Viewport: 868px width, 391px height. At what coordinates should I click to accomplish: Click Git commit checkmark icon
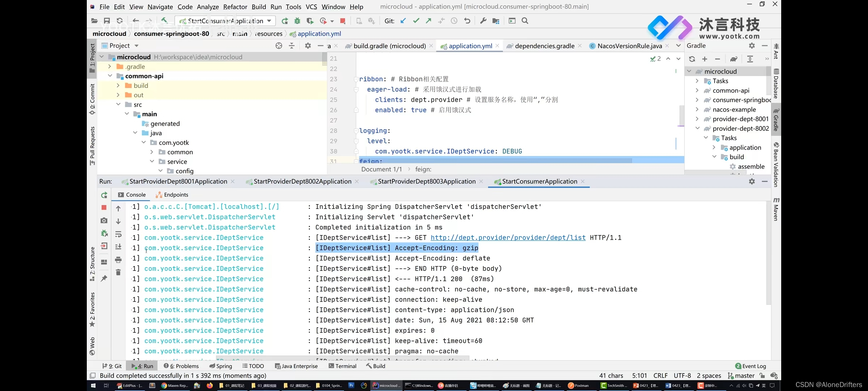(416, 21)
